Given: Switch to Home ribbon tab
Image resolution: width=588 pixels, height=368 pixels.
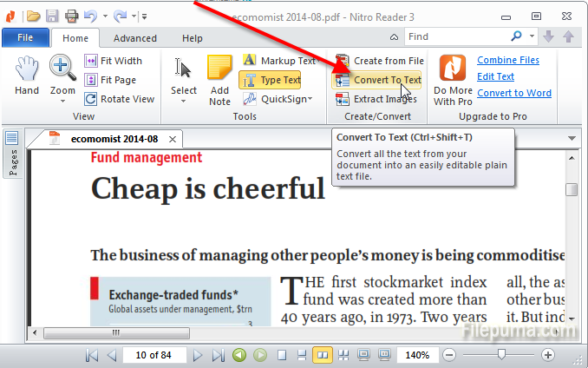Looking at the screenshot, I should [x=75, y=38].
